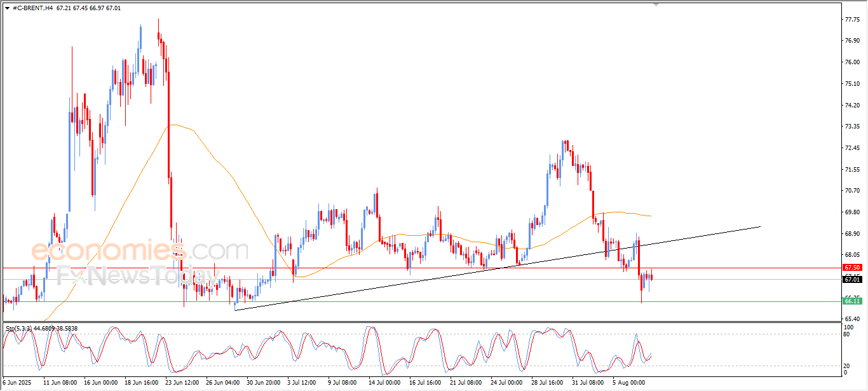This screenshot has width=868, height=391.
Task: Click the 3 Jul 12:00 date label
Action: (x=302, y=383)
